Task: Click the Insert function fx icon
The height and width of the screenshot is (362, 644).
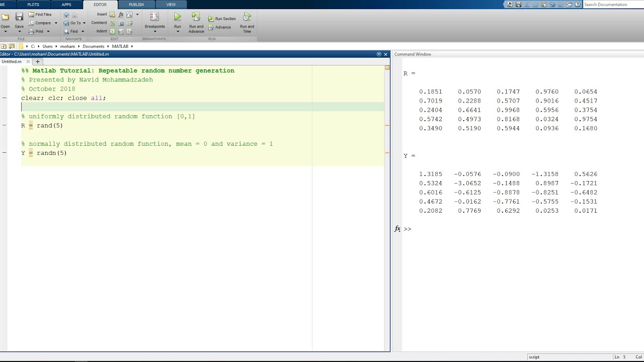Action: (x=121, y=15)
